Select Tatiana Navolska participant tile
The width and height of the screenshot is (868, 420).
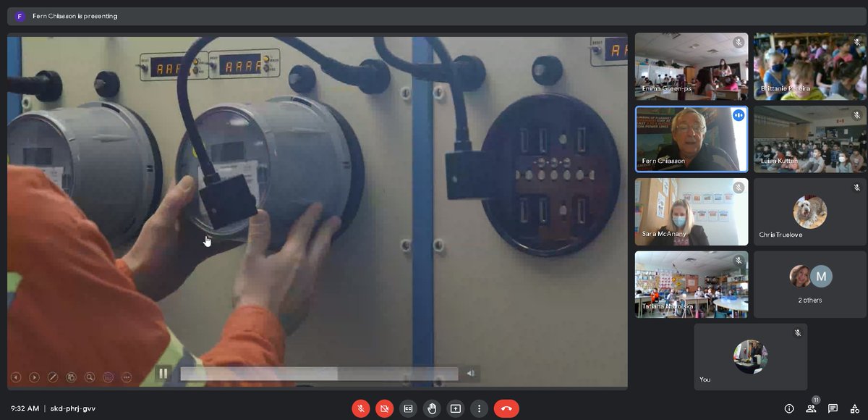(x=692, y=285)
